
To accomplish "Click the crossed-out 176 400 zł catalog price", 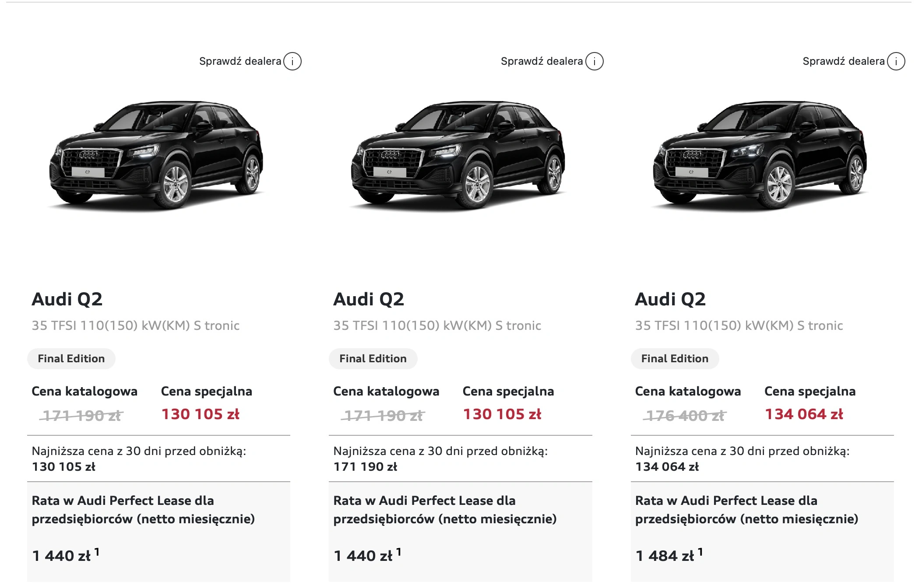I will click(685, 416).
